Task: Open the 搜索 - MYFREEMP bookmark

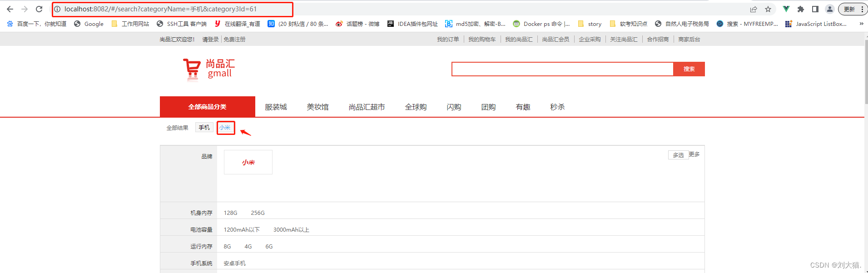Action: click(x=747, y=24)
